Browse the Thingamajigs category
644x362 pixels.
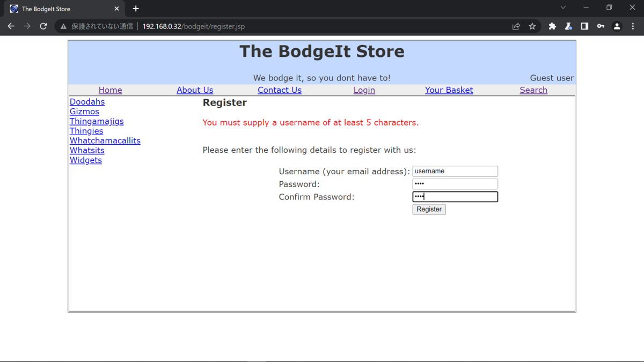tap(97, 121)
